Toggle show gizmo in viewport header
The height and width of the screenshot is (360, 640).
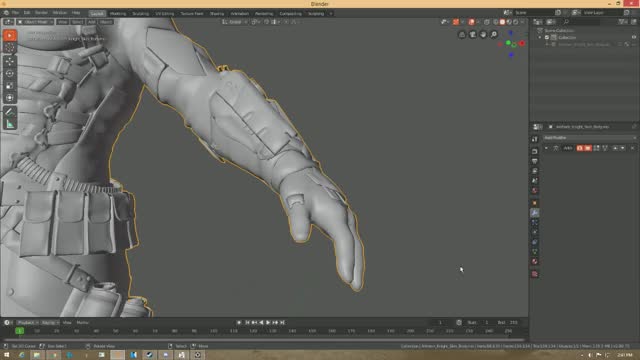pos(456,22)
